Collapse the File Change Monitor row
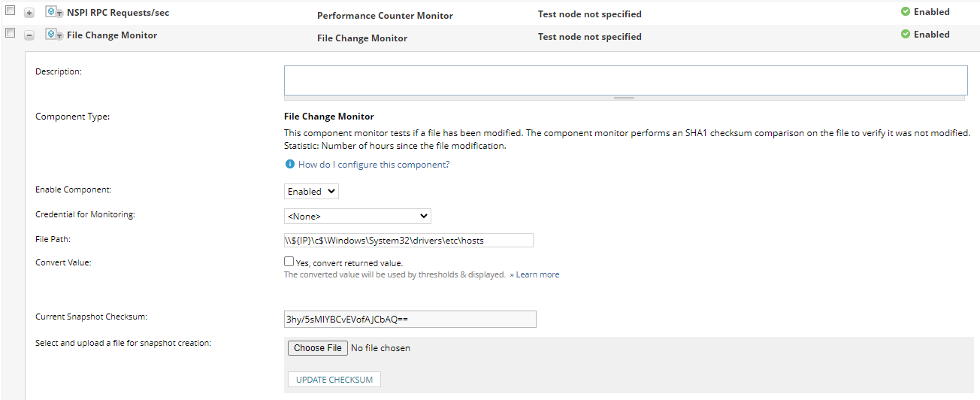 (29, 35)
